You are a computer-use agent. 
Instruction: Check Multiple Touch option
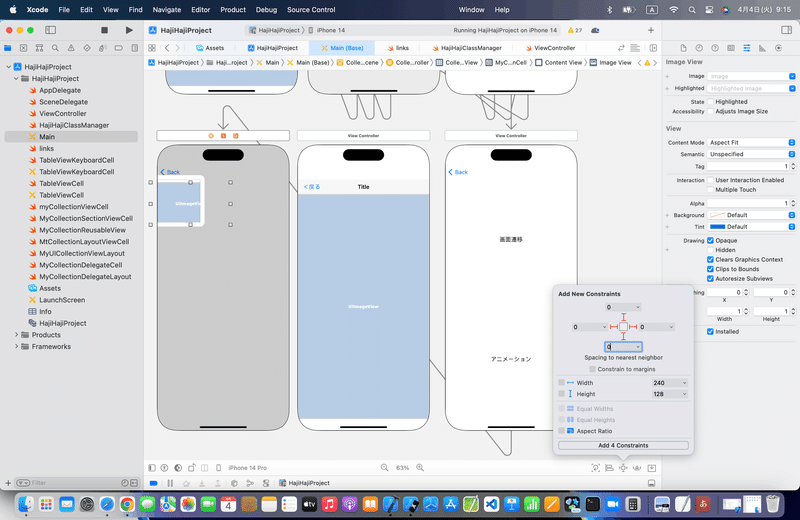(710, 190)
